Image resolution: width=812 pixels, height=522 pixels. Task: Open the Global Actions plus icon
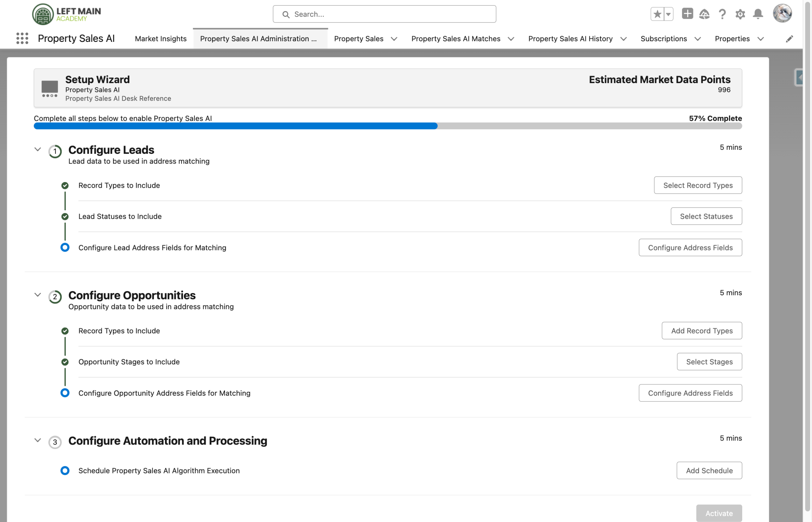[x=687, y=14]
